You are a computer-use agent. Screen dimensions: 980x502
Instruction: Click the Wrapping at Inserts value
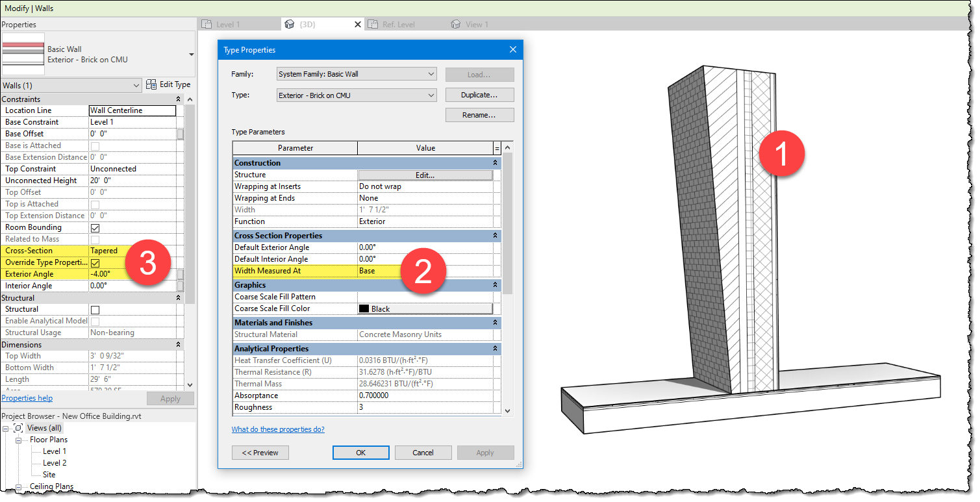point(425,186)
